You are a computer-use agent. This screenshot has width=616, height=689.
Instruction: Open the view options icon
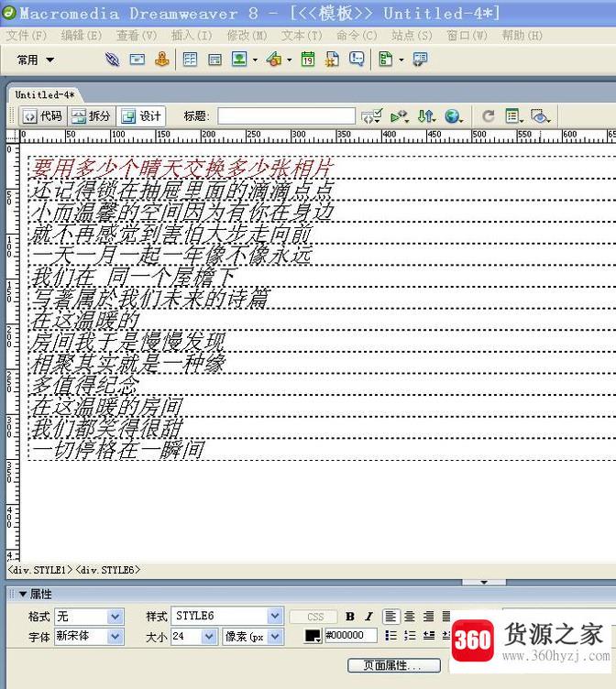514,116
